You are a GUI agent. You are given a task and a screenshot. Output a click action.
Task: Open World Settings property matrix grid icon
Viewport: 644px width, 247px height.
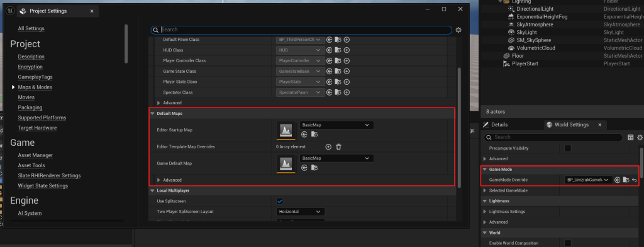[630, 138]
